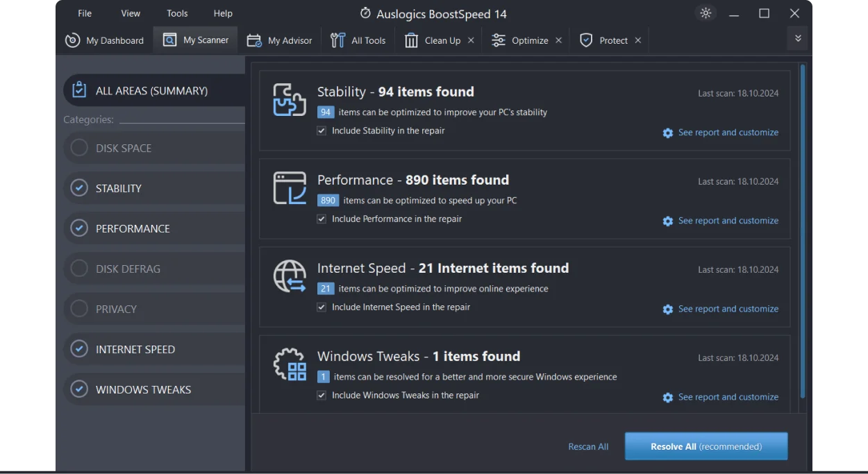
Task: Click the 890 performance count badge
Action: pyautogui.click(x=328, y=200)
